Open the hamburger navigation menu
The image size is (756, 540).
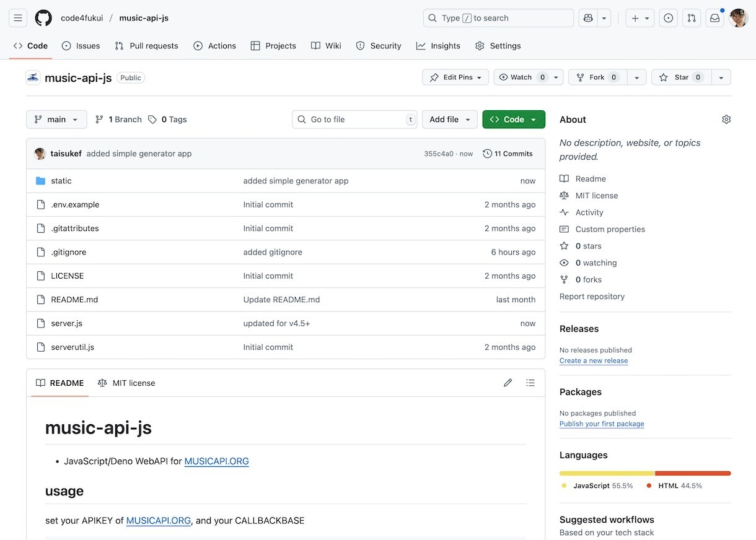[18, 18]
